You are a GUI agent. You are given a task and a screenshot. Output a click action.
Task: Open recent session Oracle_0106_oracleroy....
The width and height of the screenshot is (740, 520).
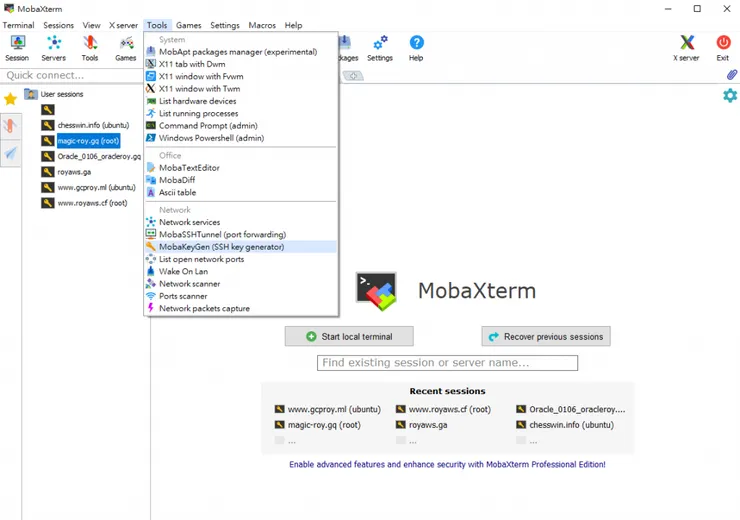coord(571,409)
